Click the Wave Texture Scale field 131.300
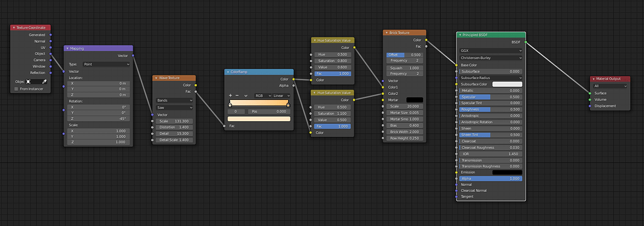Screen dimensions: 644x226 tap(175, 121)
